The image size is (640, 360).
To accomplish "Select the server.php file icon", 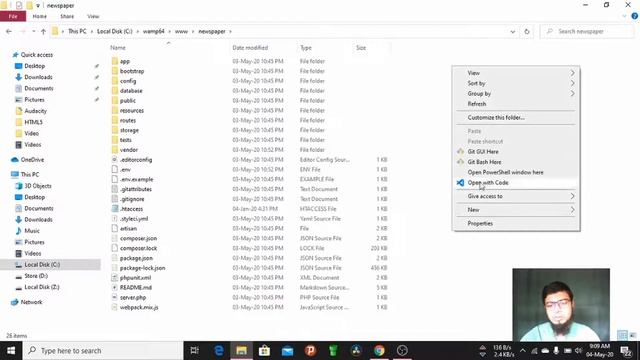I will coord(115,297).
